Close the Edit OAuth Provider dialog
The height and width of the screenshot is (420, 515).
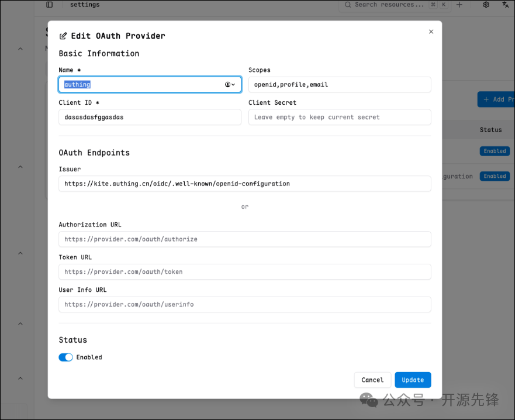click(x=431, y=32)
